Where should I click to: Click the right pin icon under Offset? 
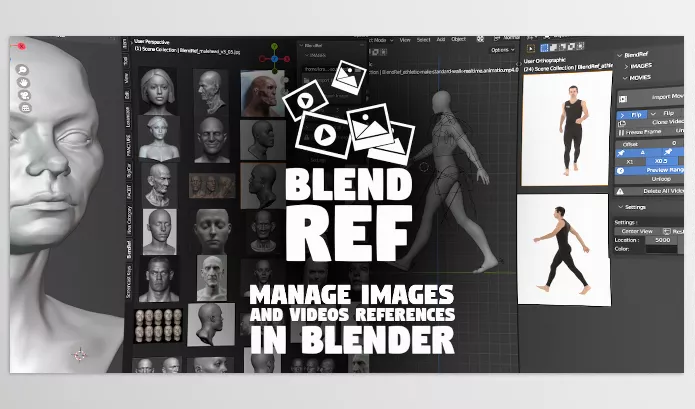(668, 152)
